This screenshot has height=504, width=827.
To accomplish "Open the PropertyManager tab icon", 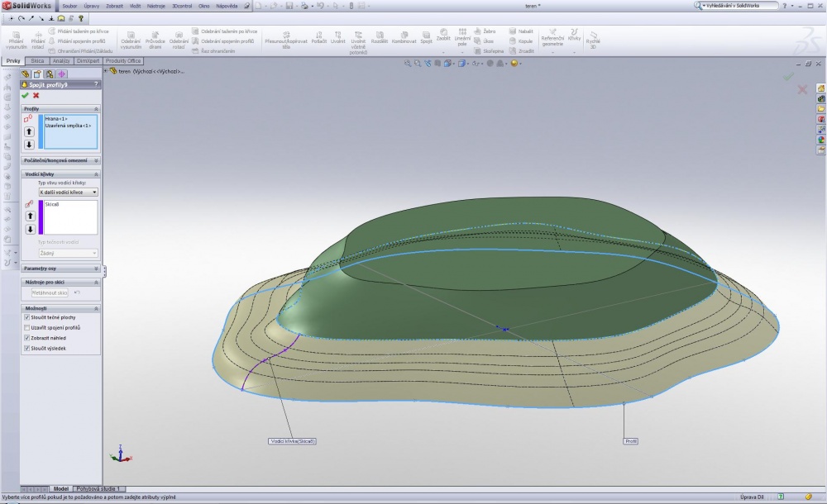I will click(x=37, y=74).
